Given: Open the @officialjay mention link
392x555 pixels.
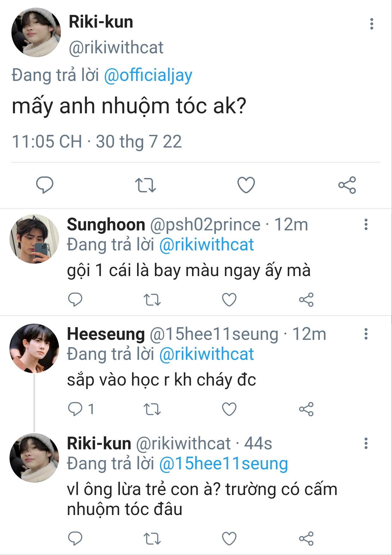Looking at the screenshot, I should [x=148, y=76].
